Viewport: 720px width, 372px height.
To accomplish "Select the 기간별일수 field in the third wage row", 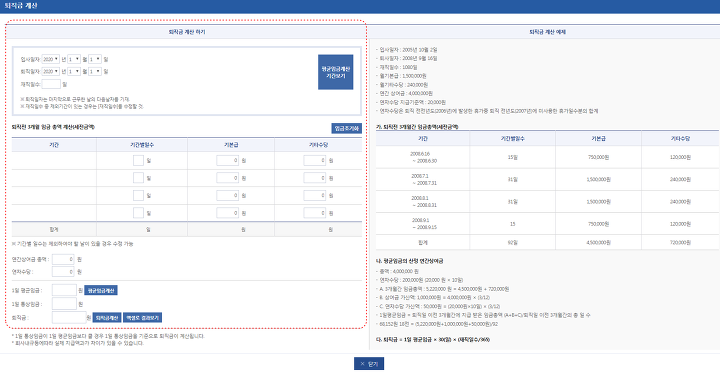I will click(x=138, y=195).
